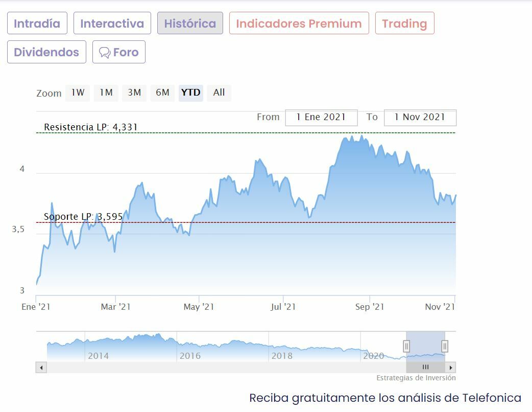Screen dimensions: 532x412
Task: Choose the 6M zoom option
Action: click(x=162, y=93)
